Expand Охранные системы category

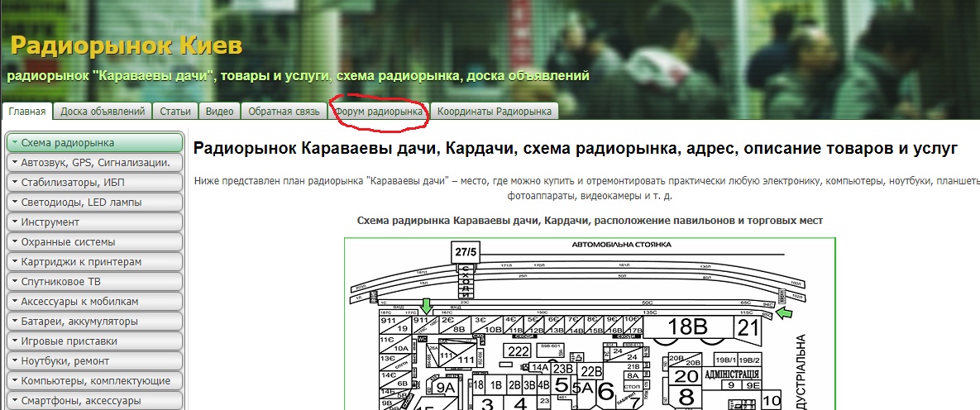pos(94,242)
